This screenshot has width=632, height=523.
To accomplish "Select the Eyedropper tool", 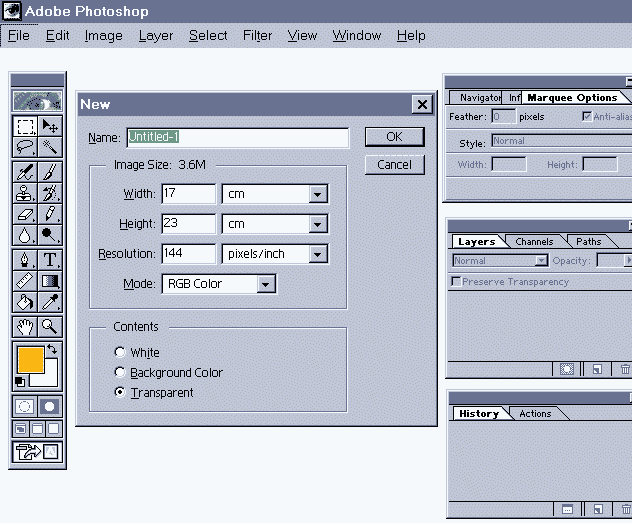I will [50, 302].
